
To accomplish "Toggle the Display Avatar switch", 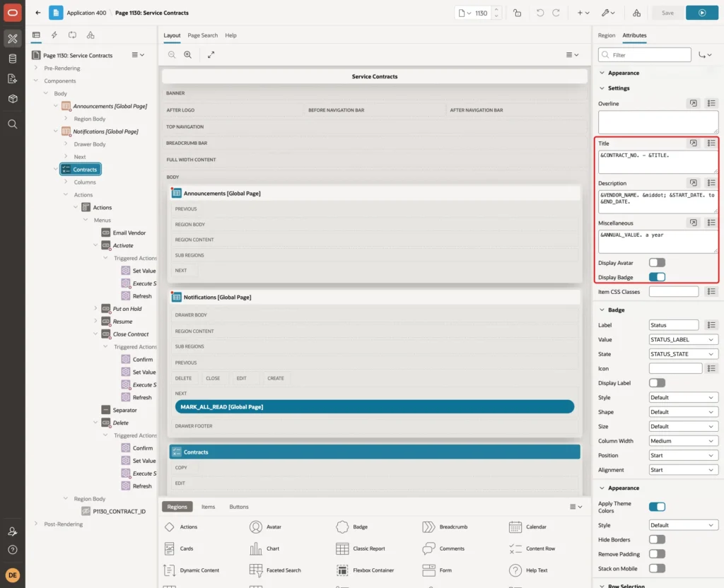I will (657, 263).
